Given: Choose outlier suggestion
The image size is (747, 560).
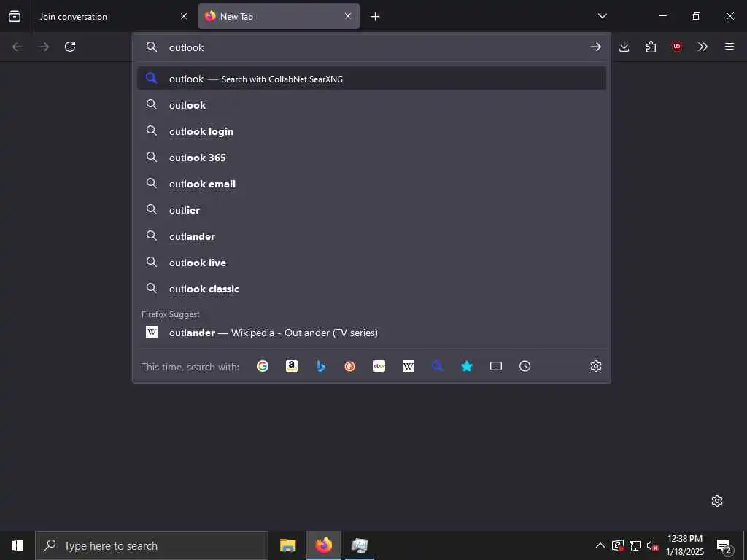Looking at the screenshot, I should coord(371,209).
